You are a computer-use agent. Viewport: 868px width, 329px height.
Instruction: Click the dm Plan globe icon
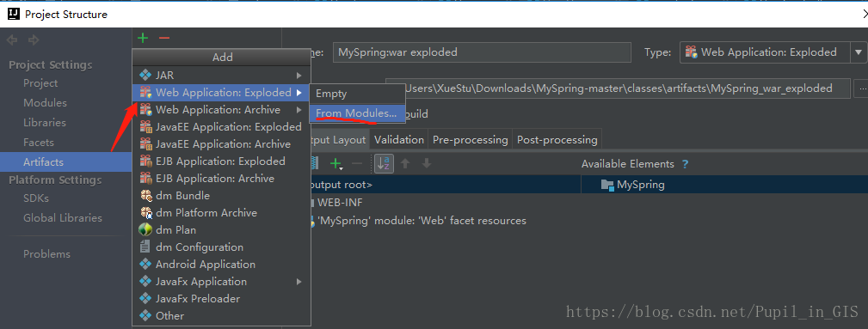(x=145, y=229)
